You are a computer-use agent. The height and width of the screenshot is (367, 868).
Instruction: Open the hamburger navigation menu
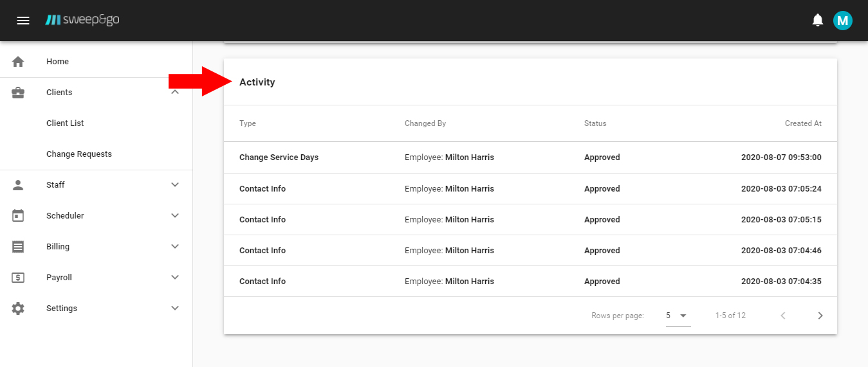point(23,21)
